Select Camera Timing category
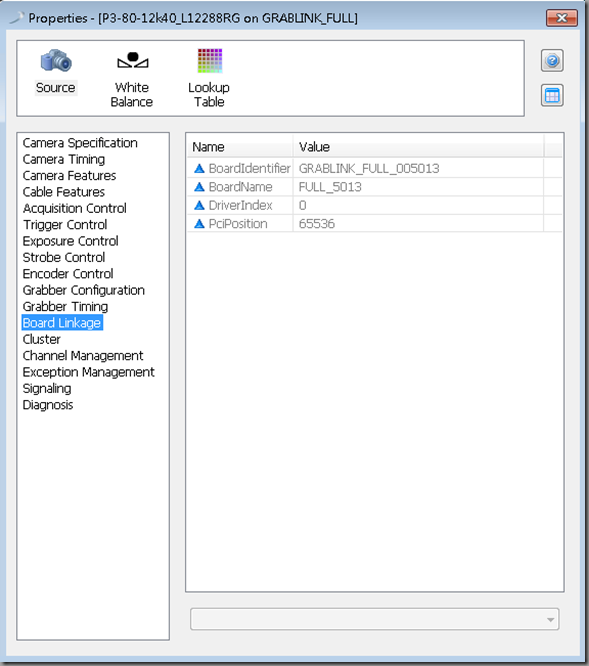 click(x=64, y=159)
